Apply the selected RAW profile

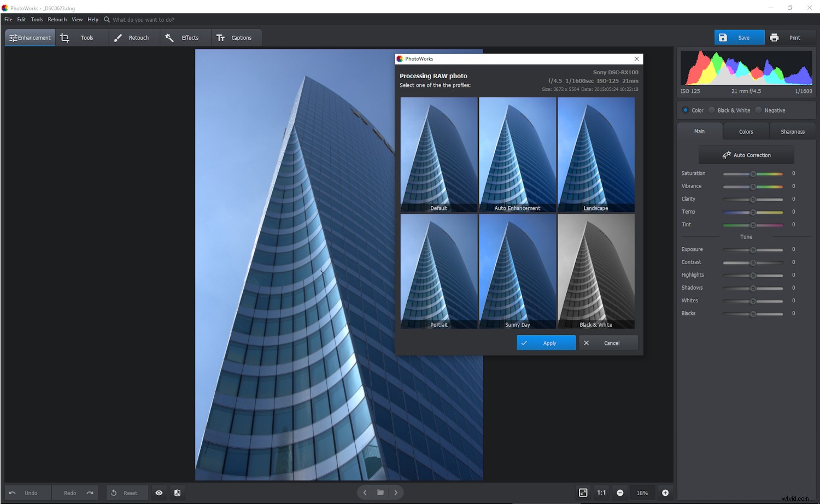[546, 343]
